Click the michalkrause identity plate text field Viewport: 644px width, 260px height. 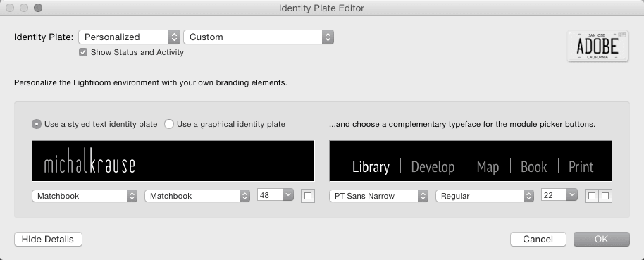click(x=173, y=161)
